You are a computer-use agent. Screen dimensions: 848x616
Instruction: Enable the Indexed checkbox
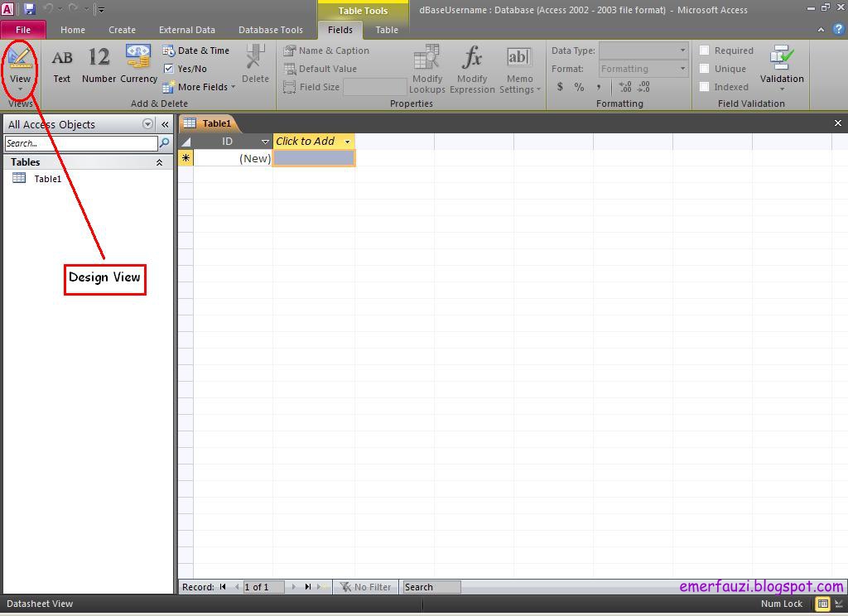(x=704, y=87)
